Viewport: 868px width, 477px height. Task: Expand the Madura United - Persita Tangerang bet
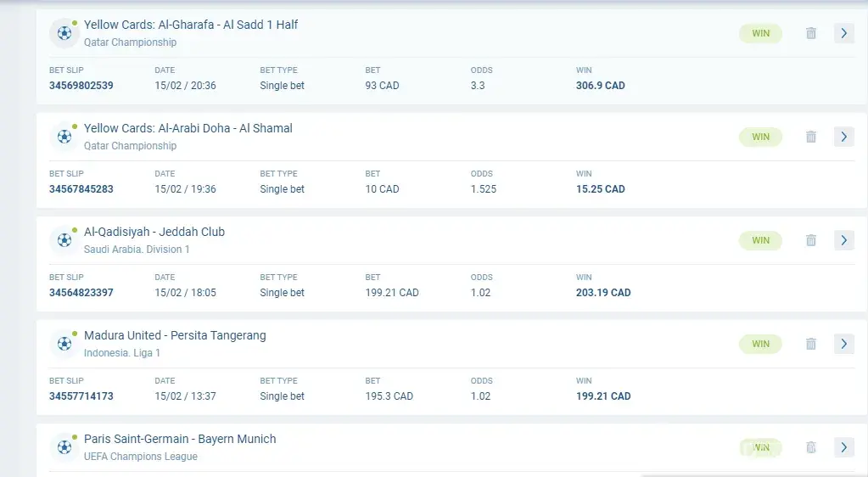coord(843,344)
